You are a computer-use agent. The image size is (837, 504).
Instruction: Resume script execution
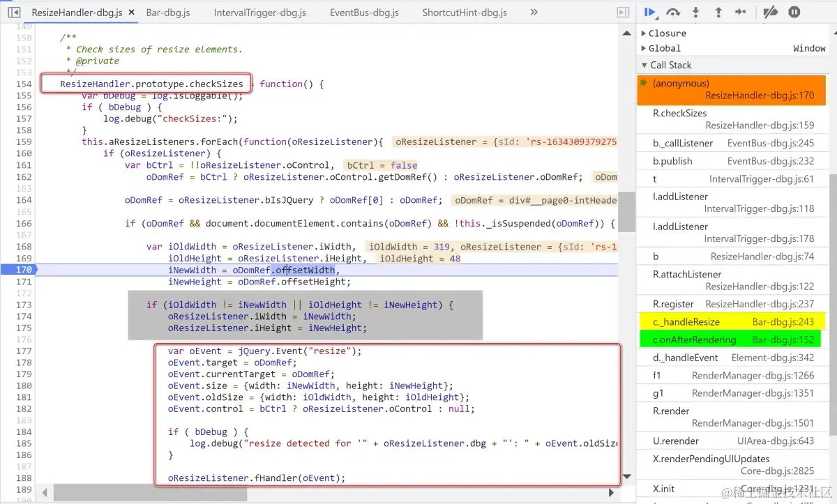coord(650,13)
